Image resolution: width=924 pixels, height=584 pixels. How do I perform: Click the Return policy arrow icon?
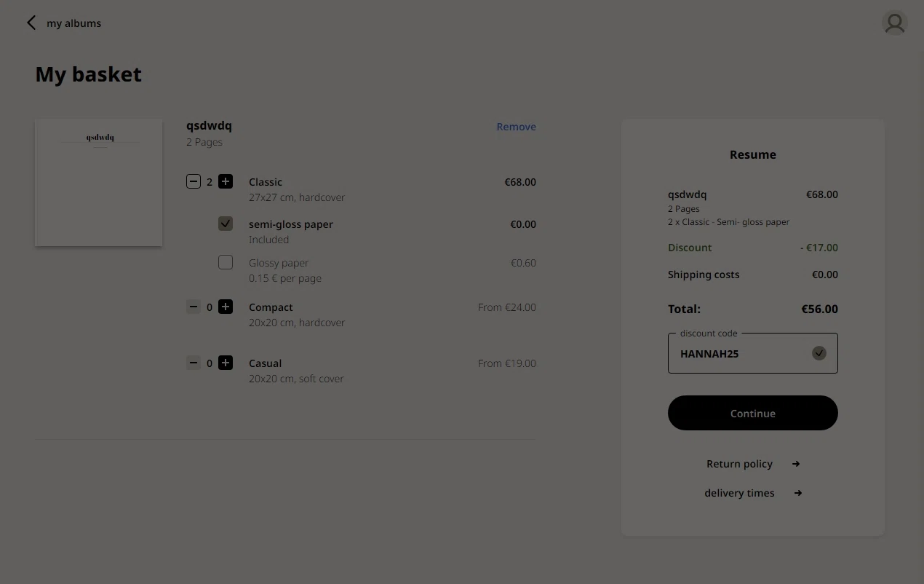tap(796, 464)
